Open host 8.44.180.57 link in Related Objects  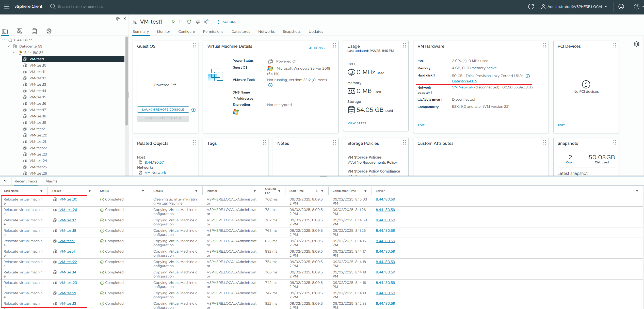154,162
